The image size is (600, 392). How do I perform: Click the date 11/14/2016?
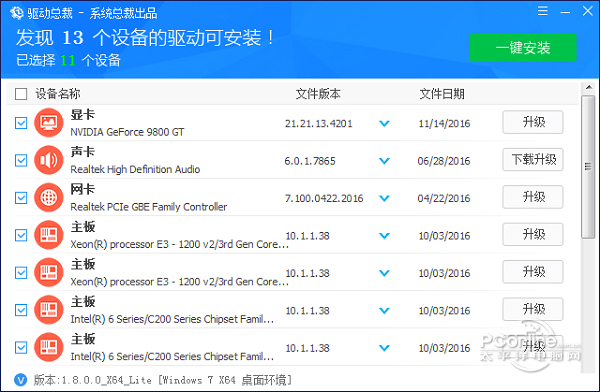[x=444, y=124]
